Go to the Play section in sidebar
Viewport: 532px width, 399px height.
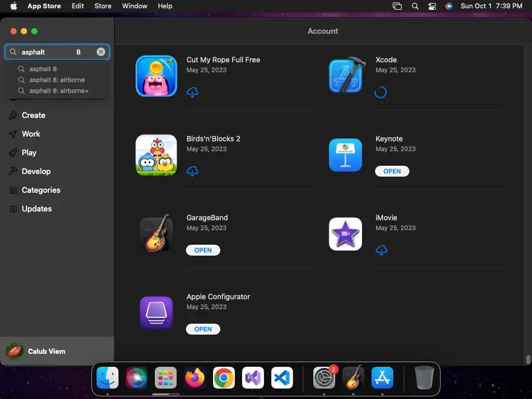[x=29, y=153]
